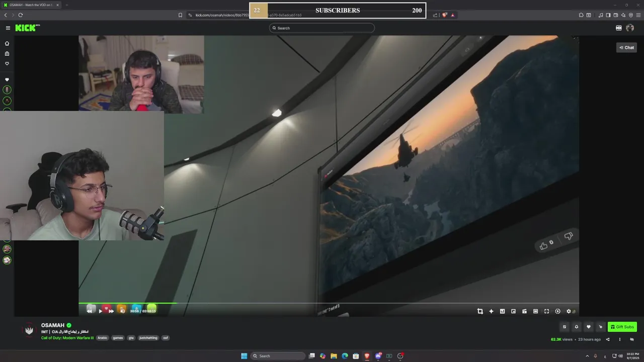Image resolution: width=644 pixels, height=362 pixels.
Task: Open the Brave playlist music icon
Action: click(601, 15)
